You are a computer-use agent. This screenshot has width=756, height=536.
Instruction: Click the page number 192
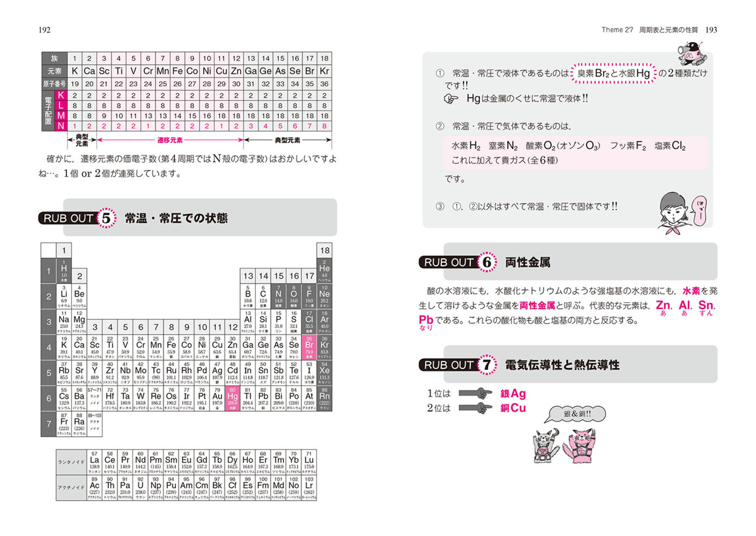pos(44,30)
